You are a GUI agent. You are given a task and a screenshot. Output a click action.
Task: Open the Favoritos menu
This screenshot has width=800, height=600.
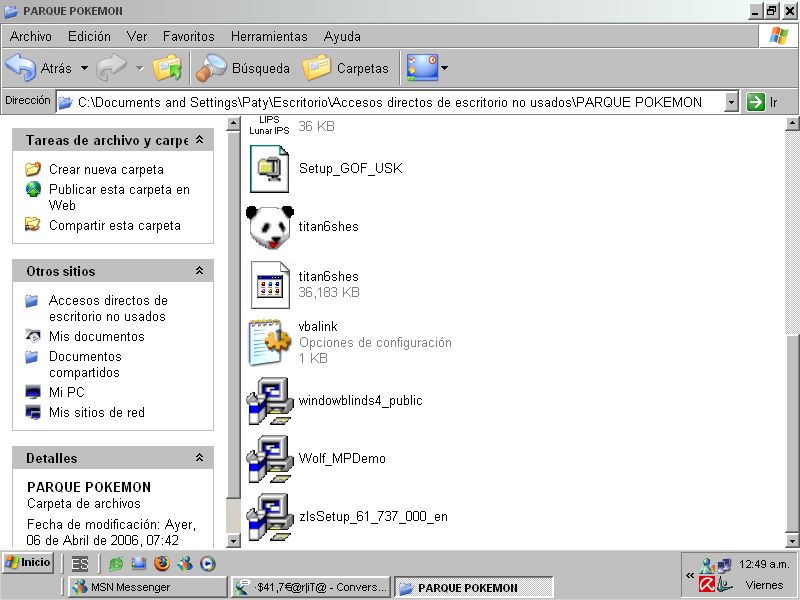(189, 36)
